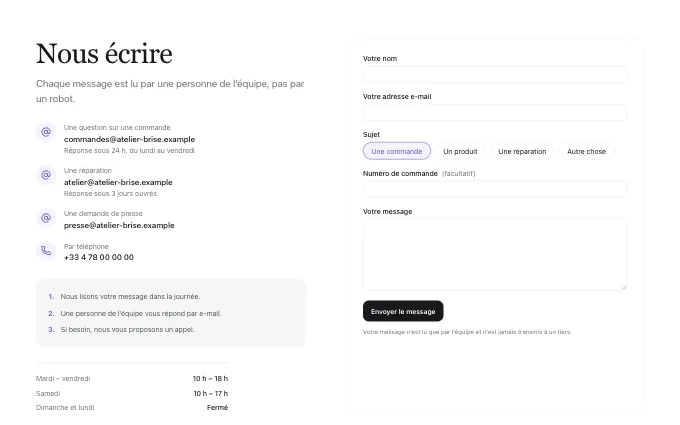The image size is (680, 425).
Task: Call the number +33 4 78 00 00 00
Action: click(x=98, y=257)
